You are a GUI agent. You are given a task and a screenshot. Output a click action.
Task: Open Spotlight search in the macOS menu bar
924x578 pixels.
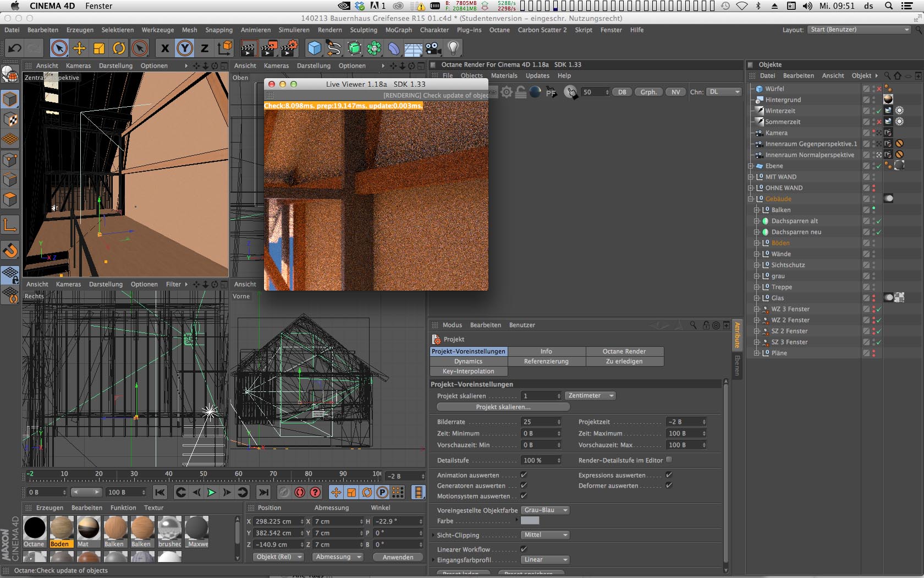tap(888, 6)
